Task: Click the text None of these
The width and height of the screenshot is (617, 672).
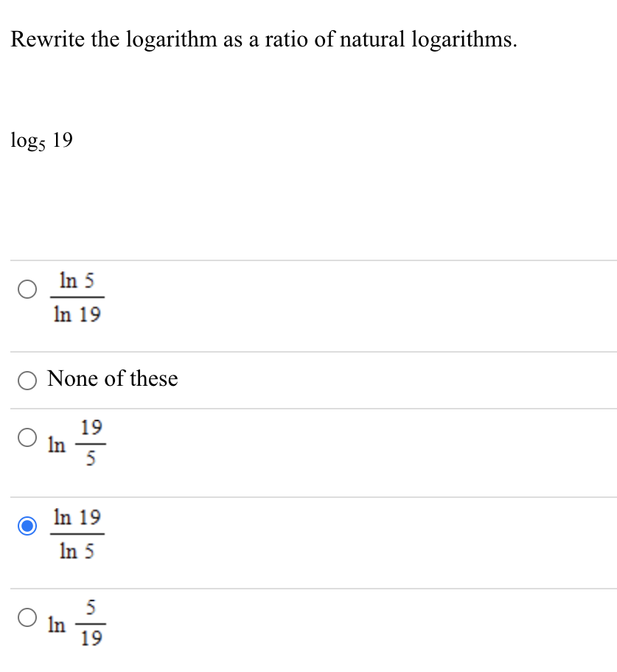Action: (x=112, y=379)
